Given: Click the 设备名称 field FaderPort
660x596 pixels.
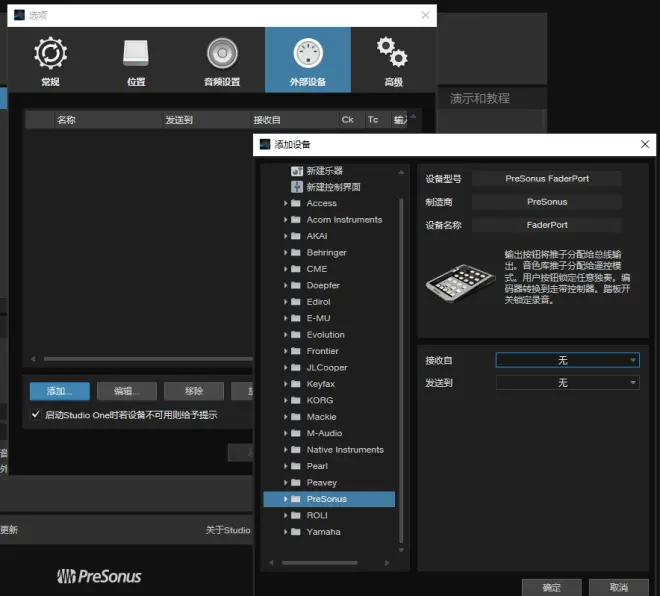Looking at the screenshot, I should tap(547, 225).
